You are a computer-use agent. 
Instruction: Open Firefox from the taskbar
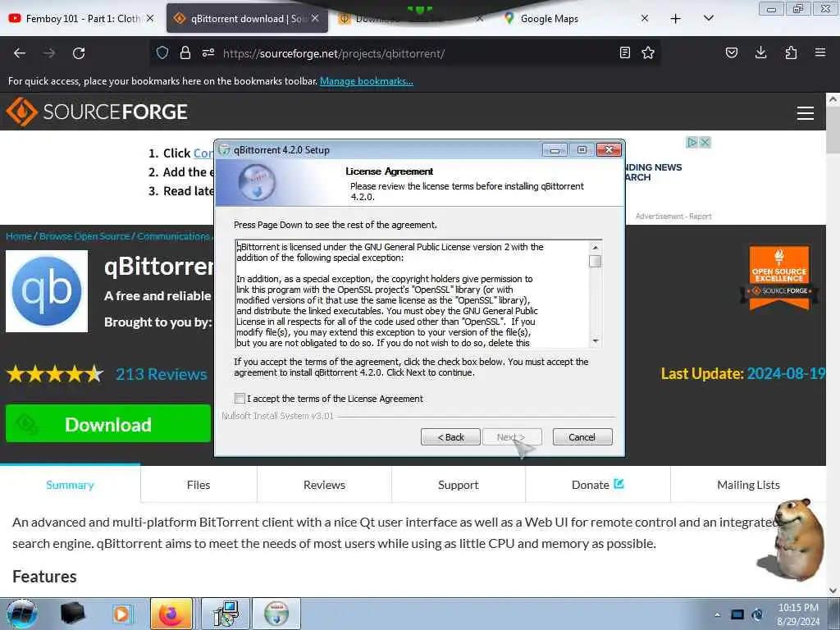click(171, 614)
